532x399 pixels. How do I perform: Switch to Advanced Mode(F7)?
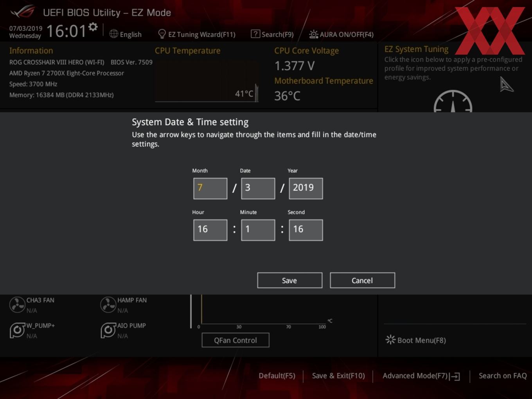(x=421, y=376)
